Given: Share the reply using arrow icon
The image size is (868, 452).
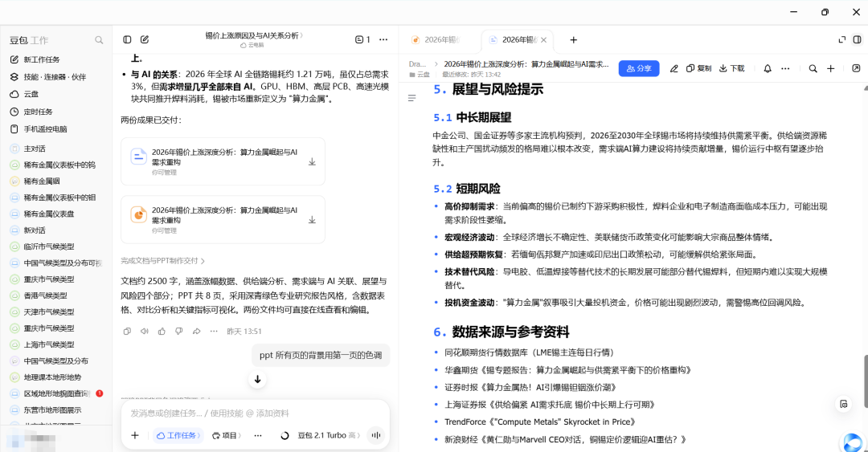Looking at the screenshot, I should point(197,332).
